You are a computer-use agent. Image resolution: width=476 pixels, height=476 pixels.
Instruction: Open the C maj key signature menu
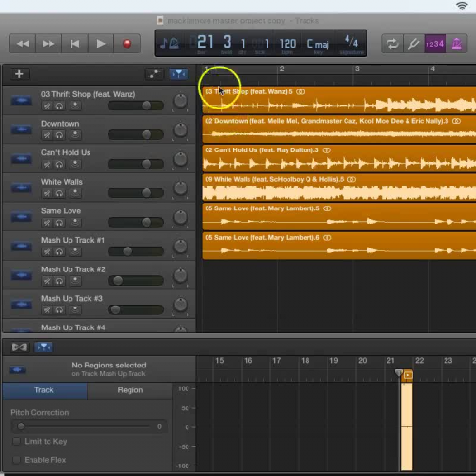click(318, 44)
